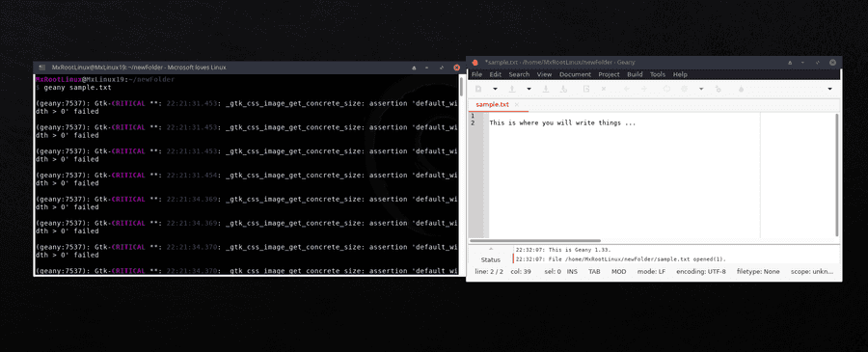This screenshot has width=868, height=352.
Task: Click the Geany app icon in its title bar
Action: pyautogui.click(x=475, y=62)
